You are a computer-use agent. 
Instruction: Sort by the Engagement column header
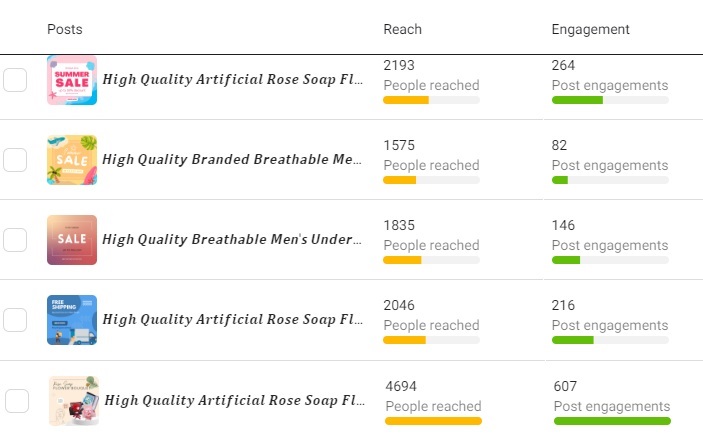tap(590, 30)
